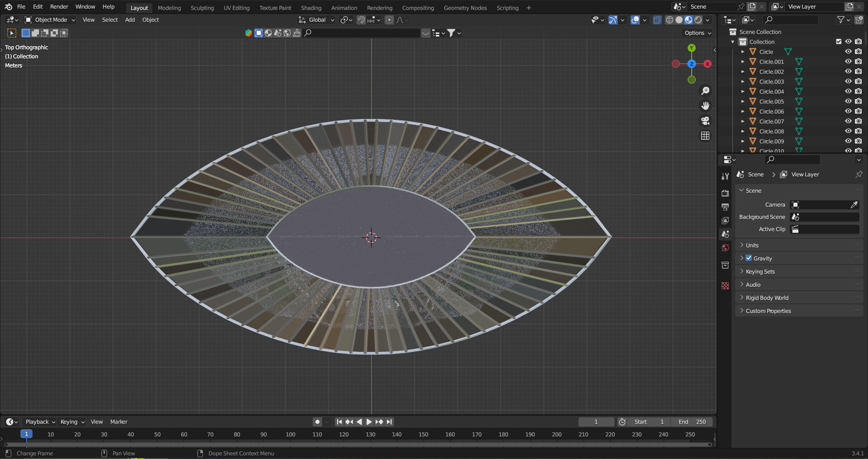Click the pan hand icon in viewport
This screenshot has height=459, width=868.
[x=705, y=106]
